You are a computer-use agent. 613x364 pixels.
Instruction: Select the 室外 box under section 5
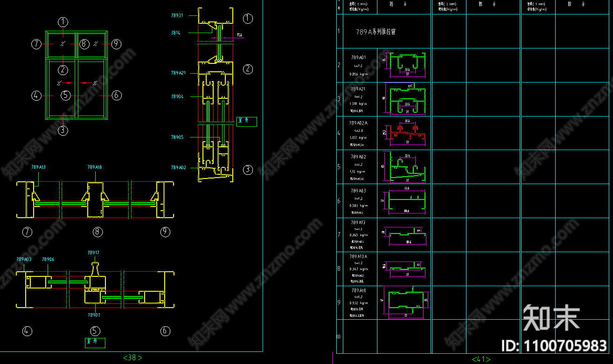(95, 343)
